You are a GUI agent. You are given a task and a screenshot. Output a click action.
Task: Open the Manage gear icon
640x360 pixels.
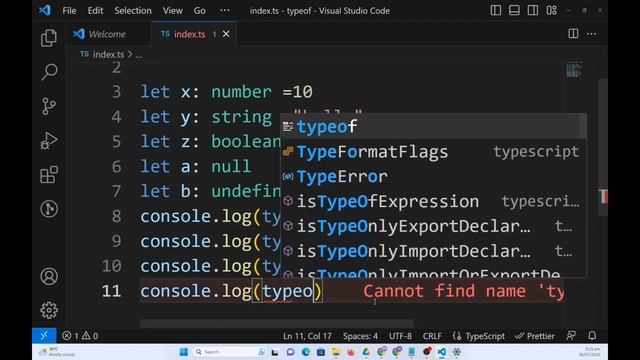click(49, 310)
